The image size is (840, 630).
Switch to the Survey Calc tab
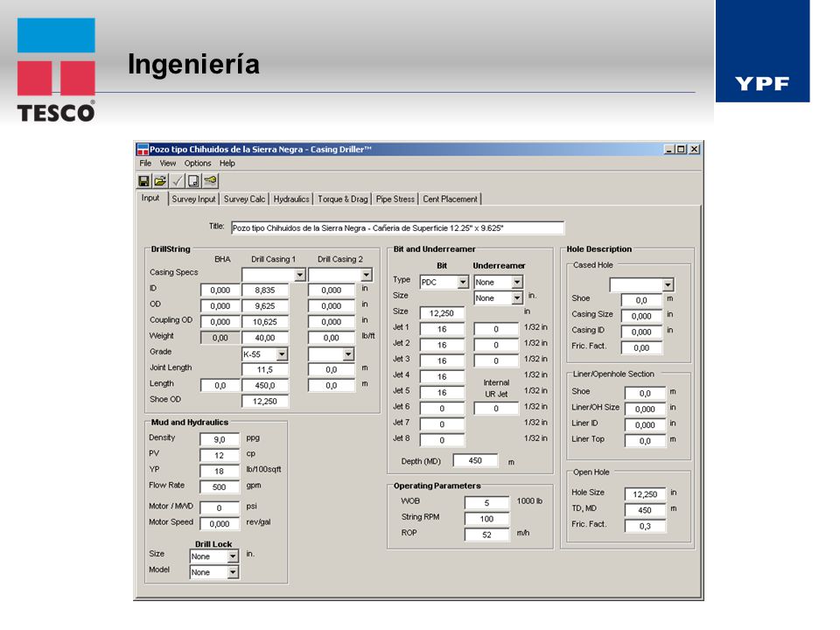point(244,199)
